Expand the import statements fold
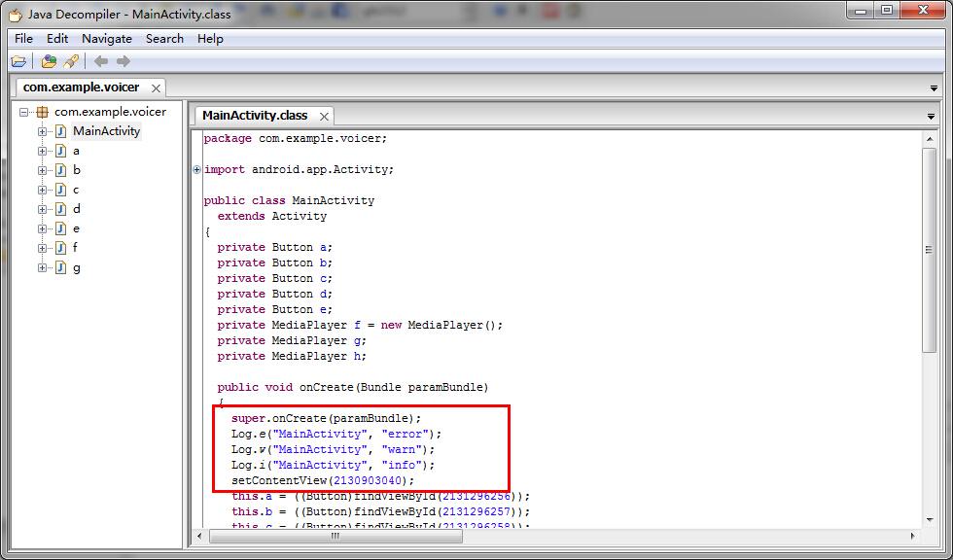 click(196, 169)
